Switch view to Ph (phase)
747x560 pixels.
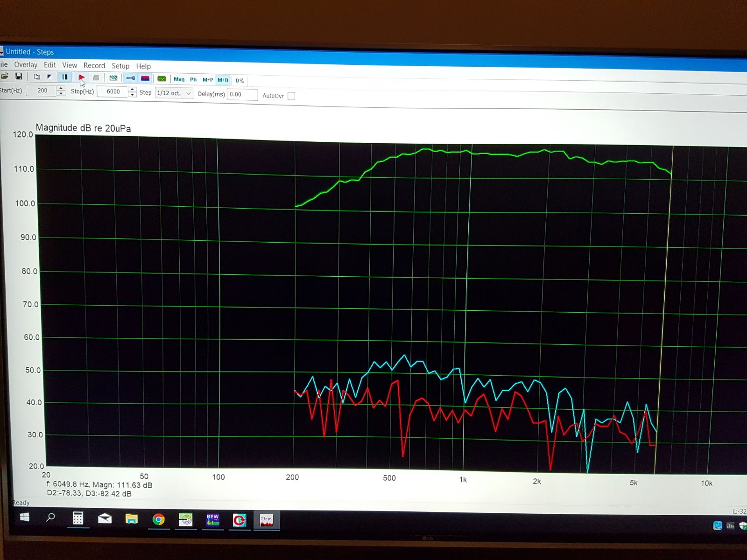[193, 80]
